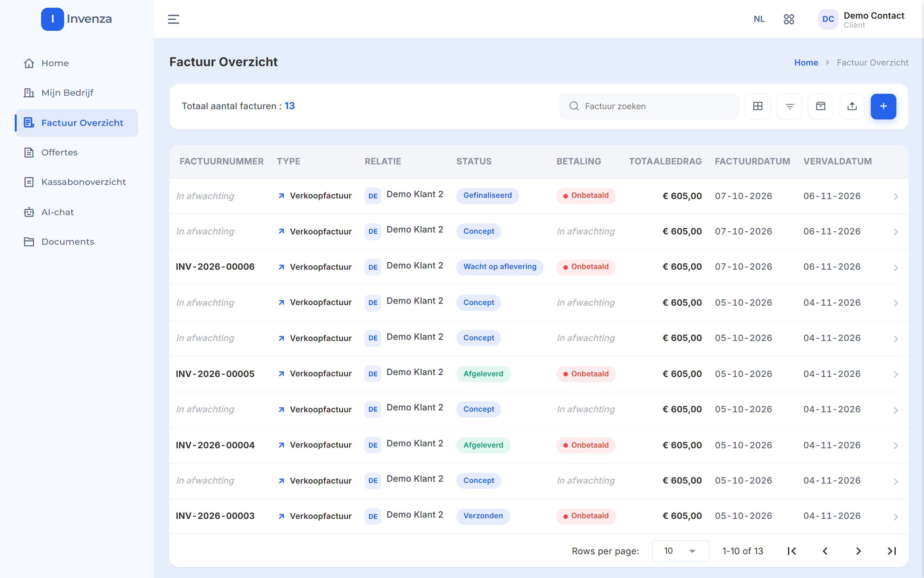Go to the first page
The image size is (924, 578).
click(791, 551)
